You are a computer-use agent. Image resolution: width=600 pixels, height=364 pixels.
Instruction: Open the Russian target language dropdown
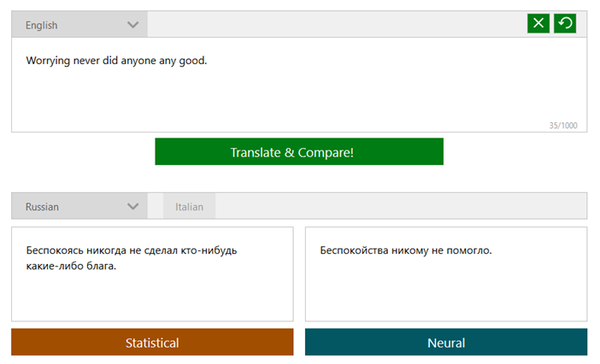tap(79, 206)
